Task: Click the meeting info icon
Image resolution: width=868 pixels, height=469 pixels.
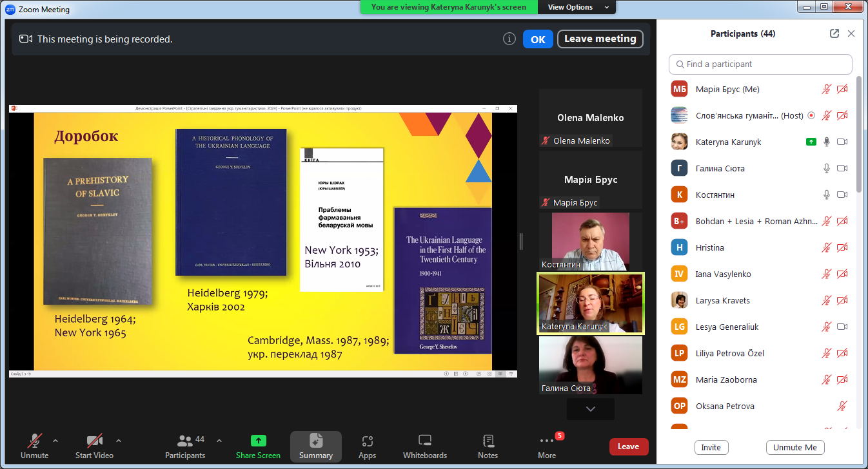Action: (x=509, y=39)
